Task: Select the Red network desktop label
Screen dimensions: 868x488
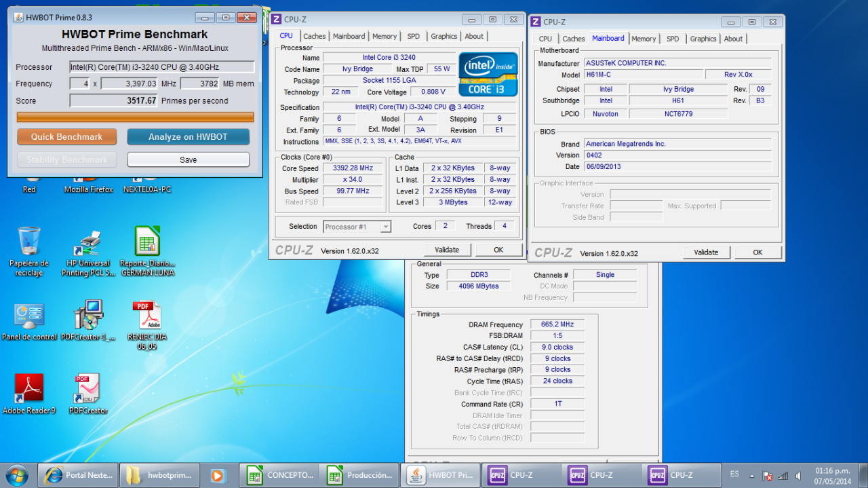Action: pyautogui.click(x=29, y=189)
